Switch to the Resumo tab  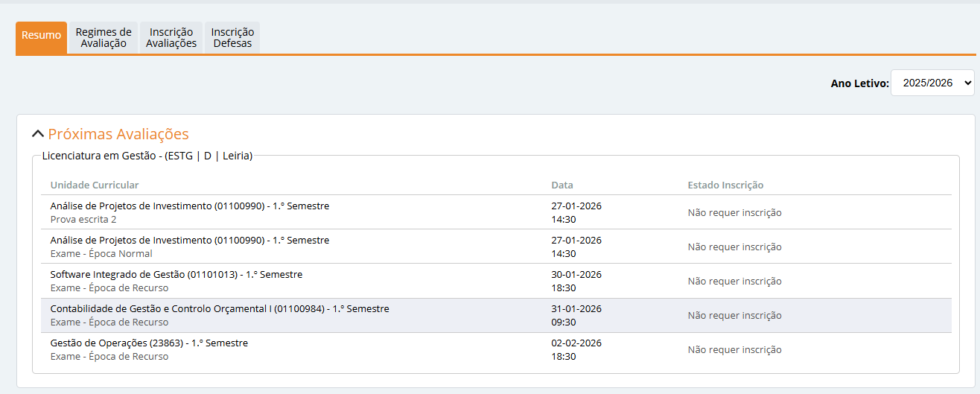[x=41, y=36]
